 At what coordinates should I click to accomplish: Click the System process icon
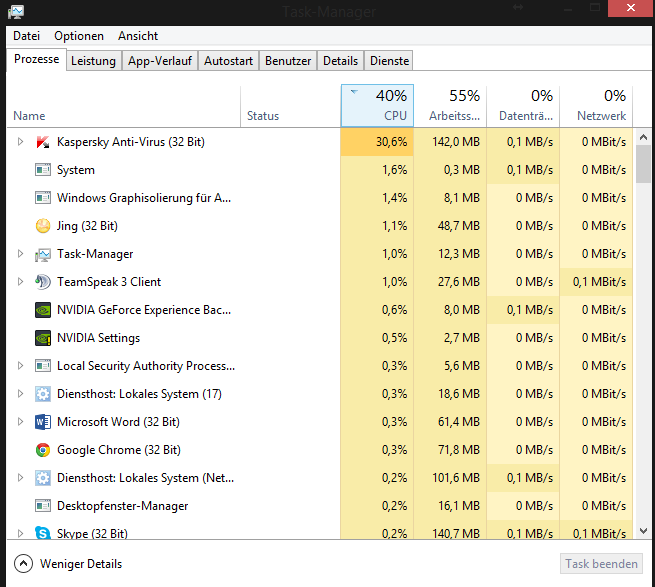coord(43,170)
